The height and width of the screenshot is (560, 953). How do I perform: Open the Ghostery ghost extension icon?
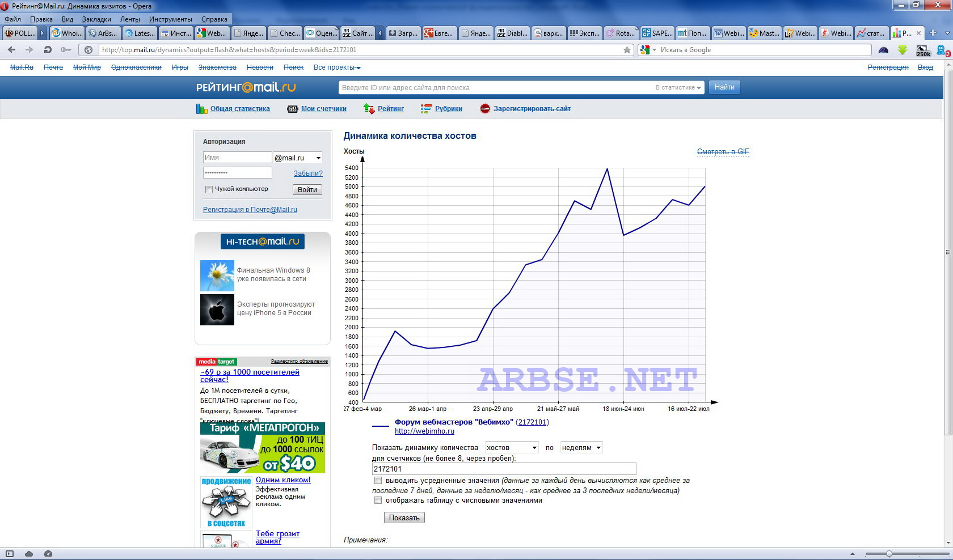(943, 50)
